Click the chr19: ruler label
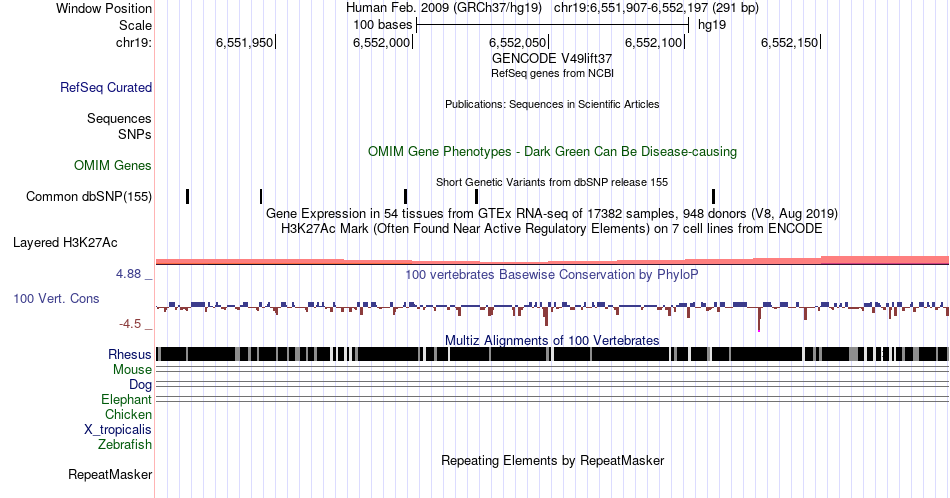The width and height of the screenshot is (950, 498). pos(134,42)
